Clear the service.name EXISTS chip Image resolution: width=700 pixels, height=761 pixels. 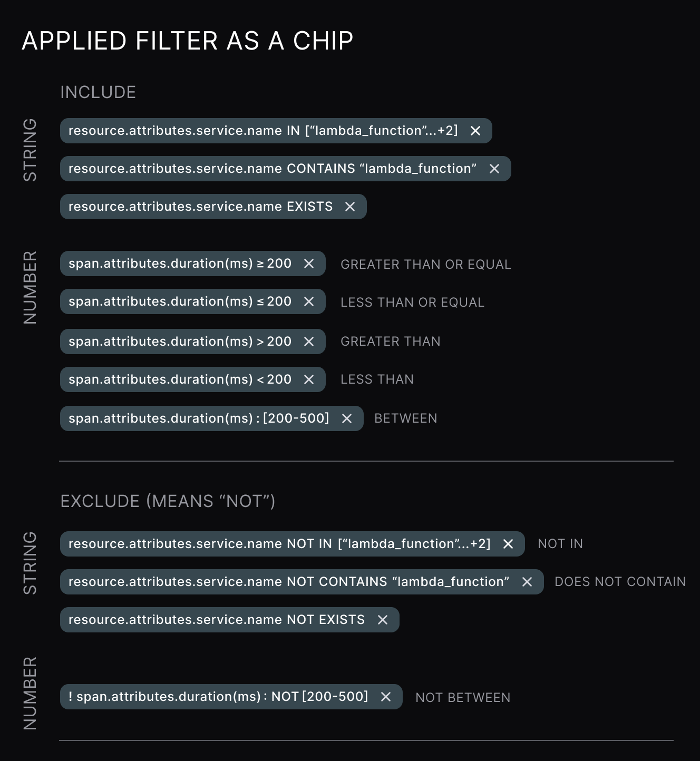(x=351, y=207)
